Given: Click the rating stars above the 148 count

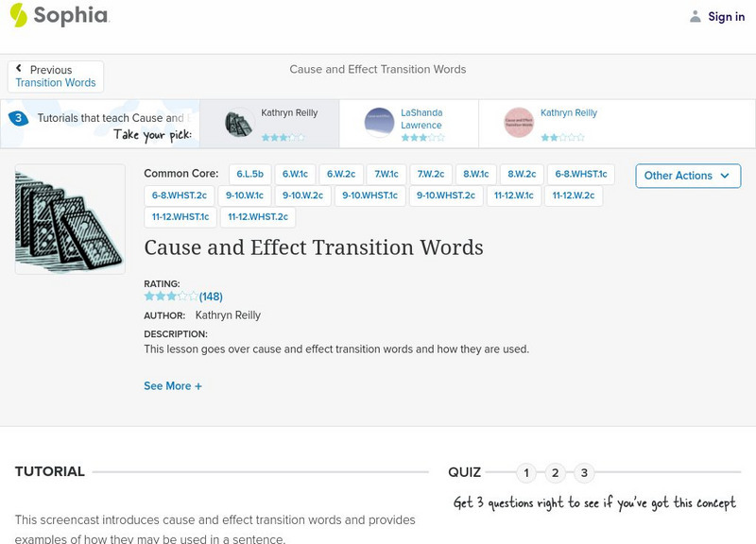Looking at the screenshot, I should [x=171, y=296].
